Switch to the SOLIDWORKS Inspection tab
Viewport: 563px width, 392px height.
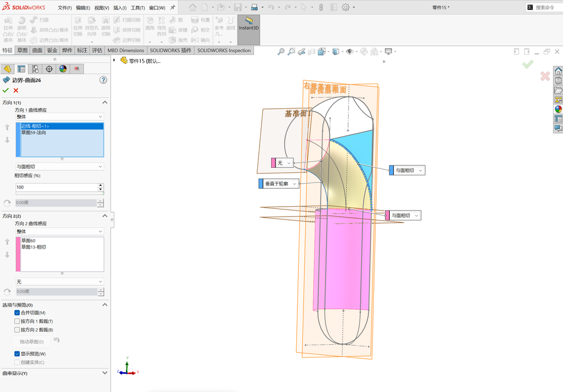pos(224,50)
